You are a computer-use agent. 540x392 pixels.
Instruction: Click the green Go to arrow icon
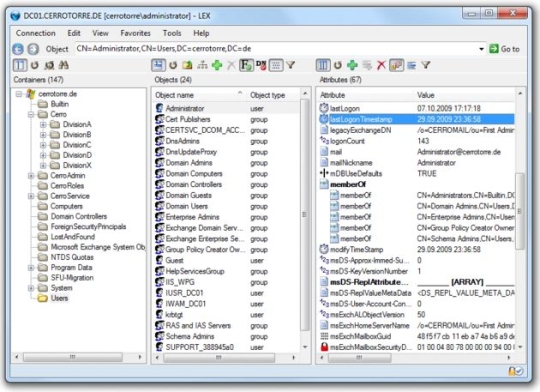tap(494, 49)
